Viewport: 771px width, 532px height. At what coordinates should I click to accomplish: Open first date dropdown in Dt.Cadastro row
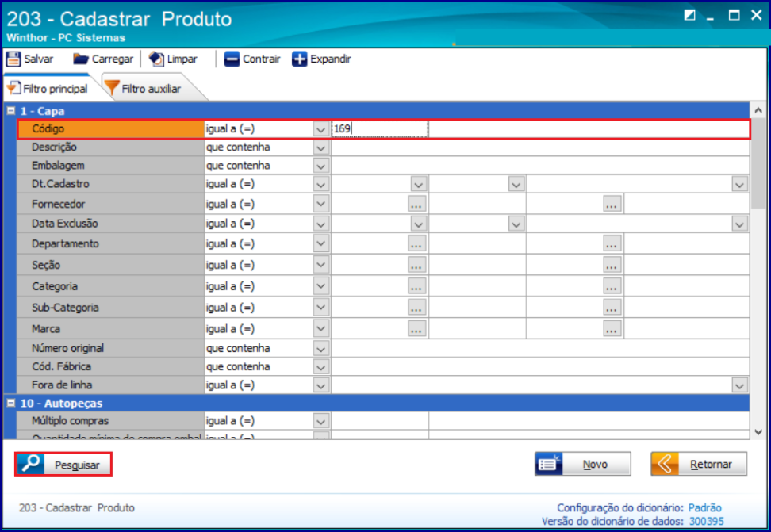(419, 185)
